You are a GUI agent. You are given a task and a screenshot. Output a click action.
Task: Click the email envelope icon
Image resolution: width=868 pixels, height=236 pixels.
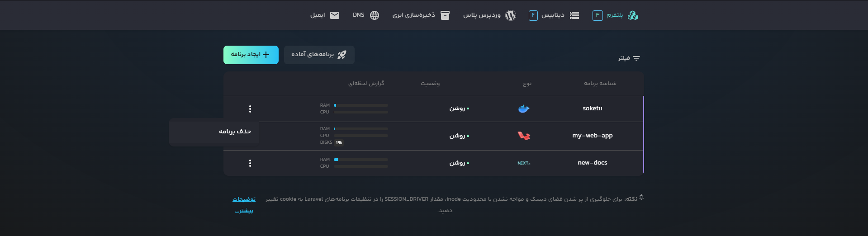click(335, 15)
